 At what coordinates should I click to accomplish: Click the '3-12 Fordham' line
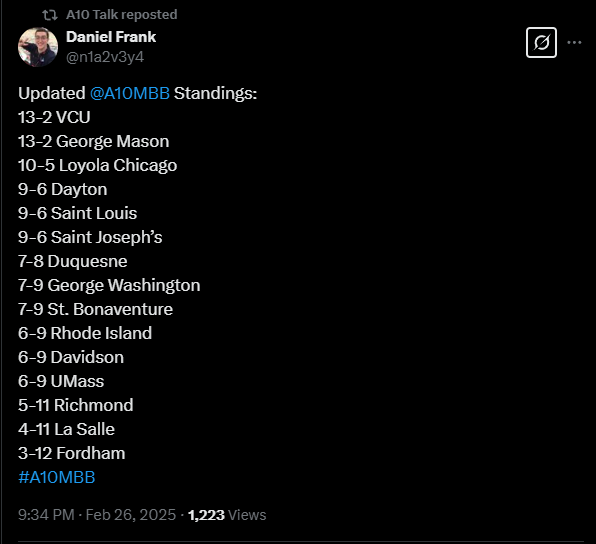[71, 453]
